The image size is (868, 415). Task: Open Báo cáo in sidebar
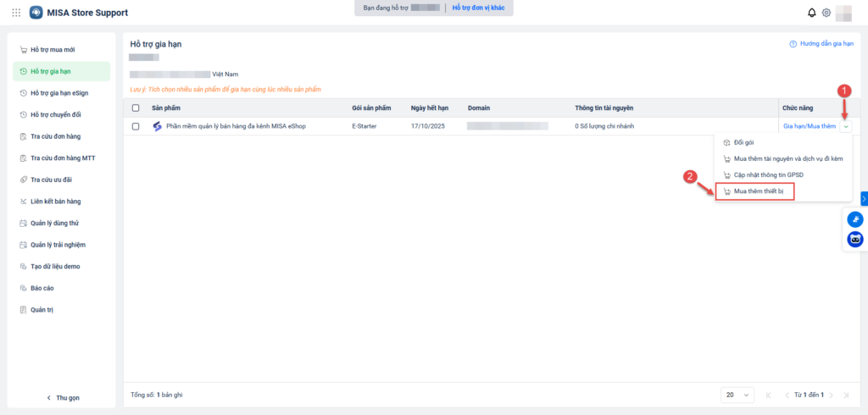61,288
